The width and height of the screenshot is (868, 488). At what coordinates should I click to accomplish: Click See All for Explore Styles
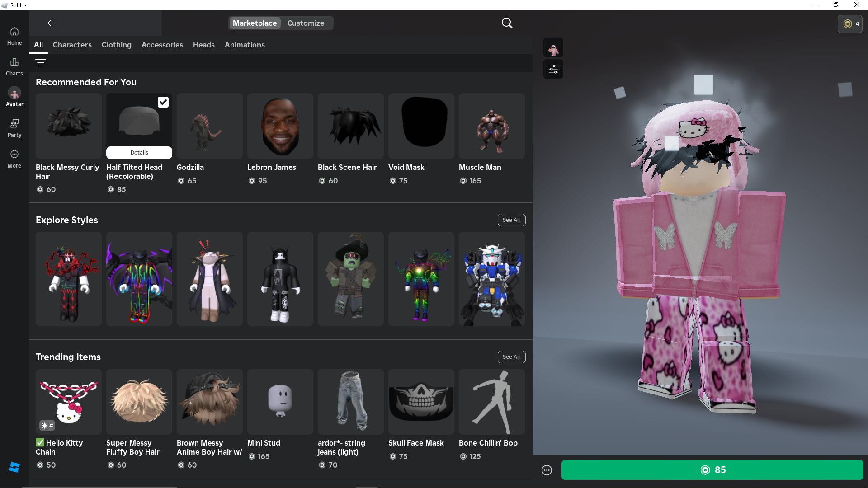(511, 220)
